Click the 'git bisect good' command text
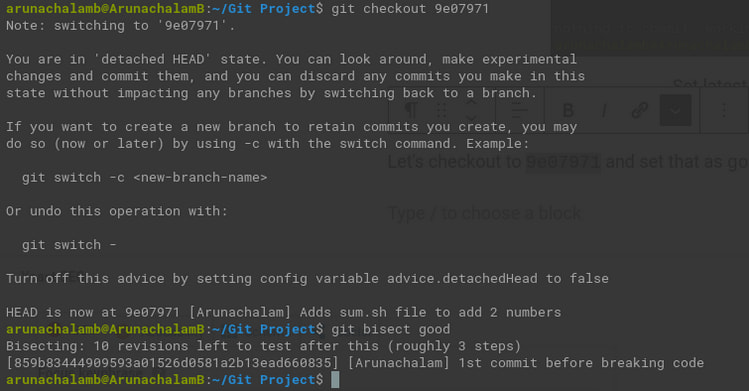This screenshot has width=749, height=391. pyautogui.click(x=391, y=329)
